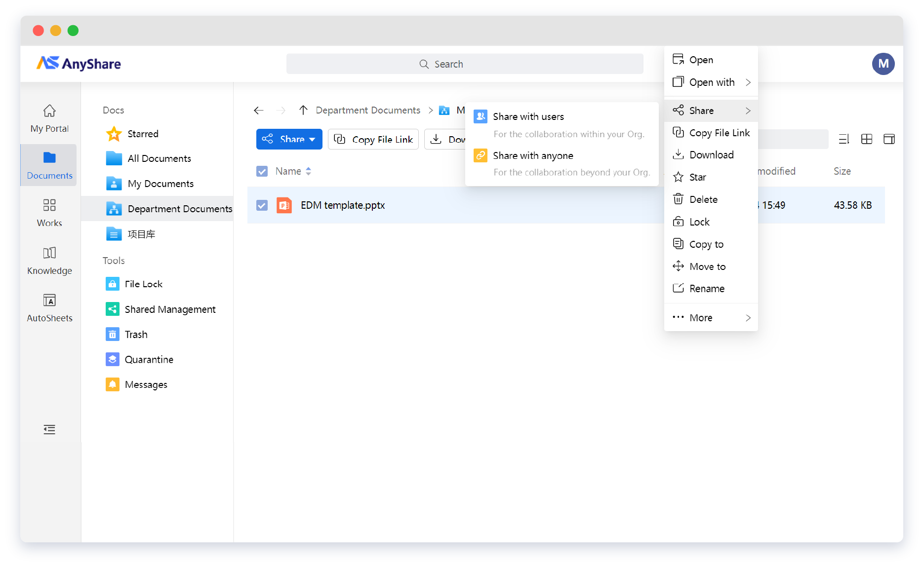Toggle Name column sorting order
This screenshot has height=568, width=924.
308,171
